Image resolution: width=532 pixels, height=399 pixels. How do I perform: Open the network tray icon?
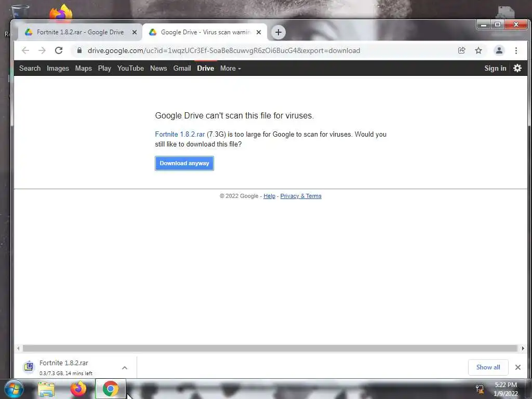pos(480,389)
